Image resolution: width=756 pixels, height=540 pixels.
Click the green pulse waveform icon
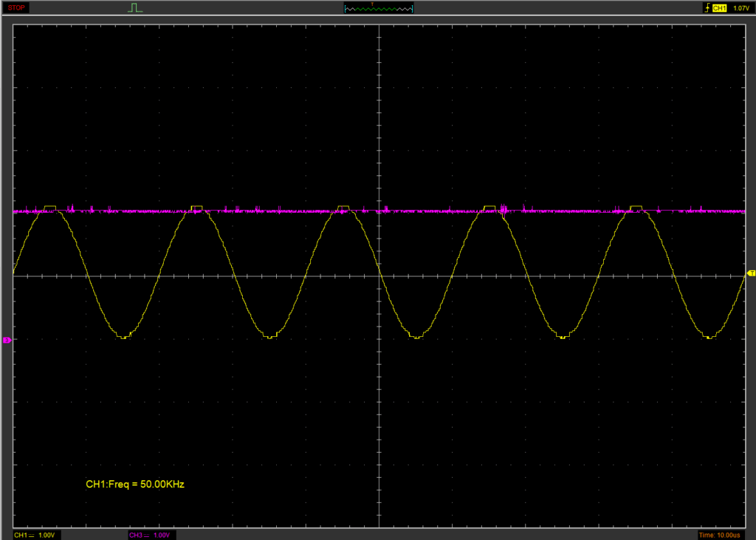tap(135, 8)
